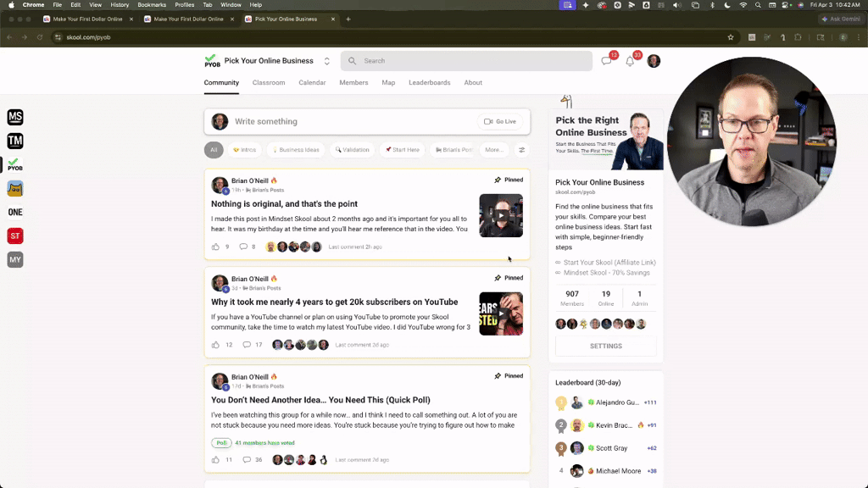Switch to the first 'Make Your First Dollar Online' tab
Viewport: 868px width, 488px height.
tap(87, 19)
